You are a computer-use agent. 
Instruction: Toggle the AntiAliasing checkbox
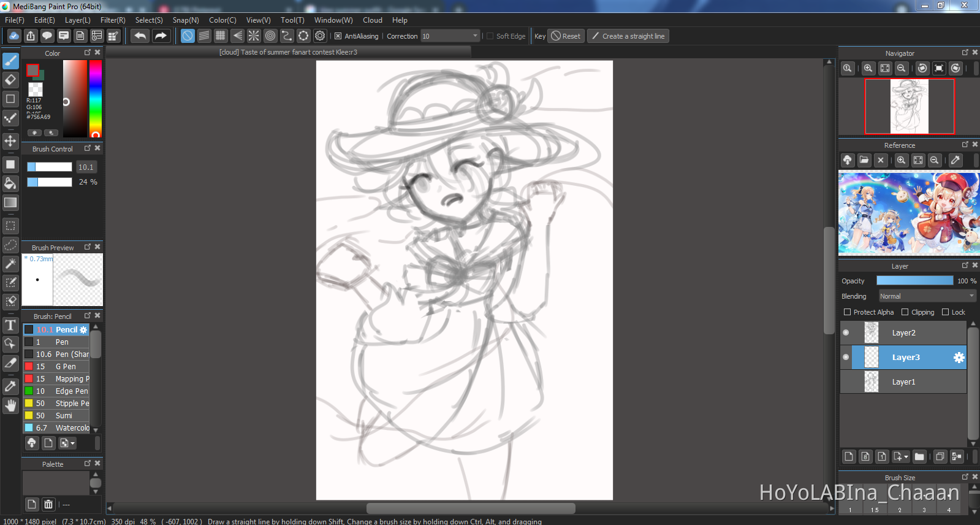point(338,36)
